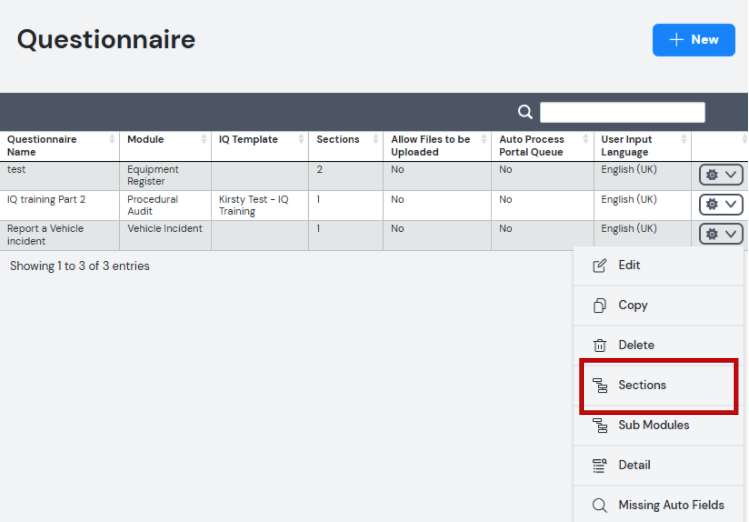Open gear dropdown for IQ training Part 2
Viewport: 749px width, 522px height.
721,204
